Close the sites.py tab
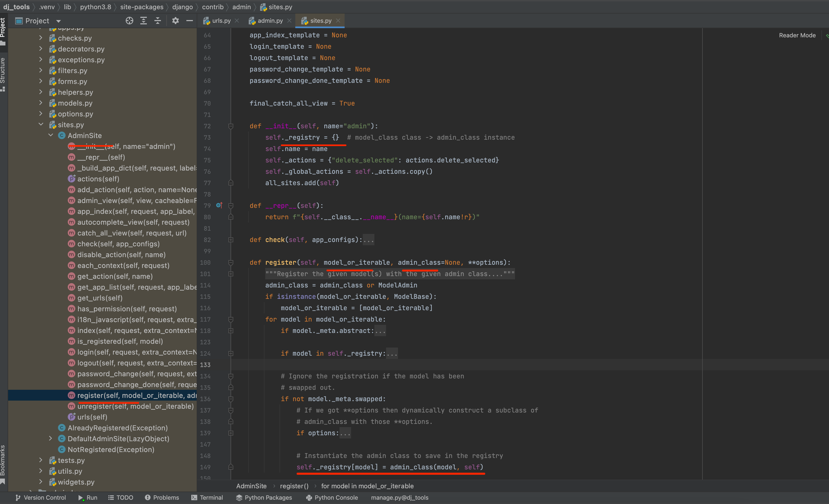The width and height of the screenshot is (829, 504). 338,21
